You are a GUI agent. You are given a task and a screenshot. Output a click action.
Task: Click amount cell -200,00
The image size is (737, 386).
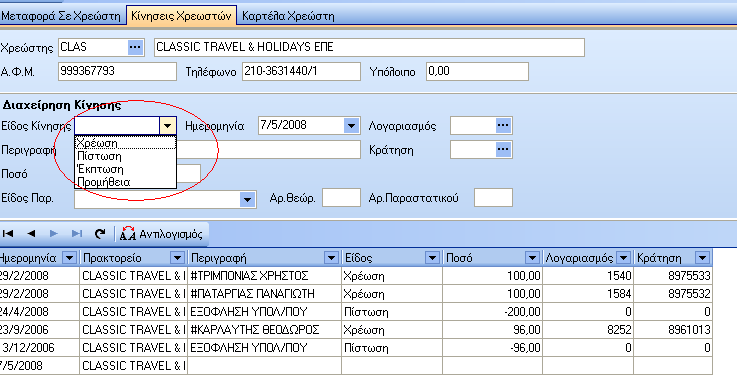click(492, 312)
